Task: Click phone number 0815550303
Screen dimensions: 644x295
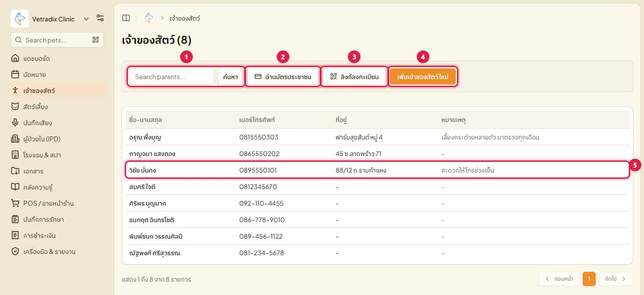Action: click(x=259, y=137)
